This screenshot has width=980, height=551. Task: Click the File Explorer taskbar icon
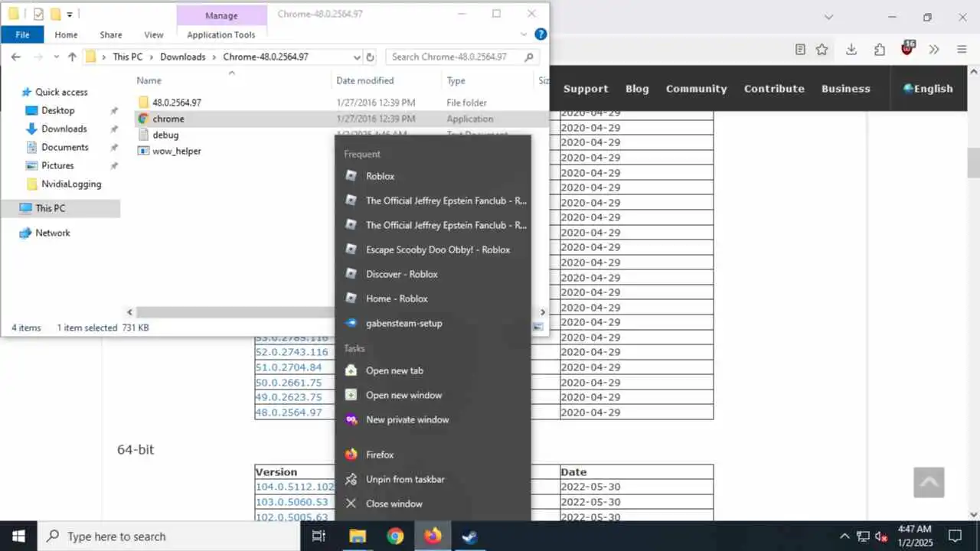(x=358, y=536)
